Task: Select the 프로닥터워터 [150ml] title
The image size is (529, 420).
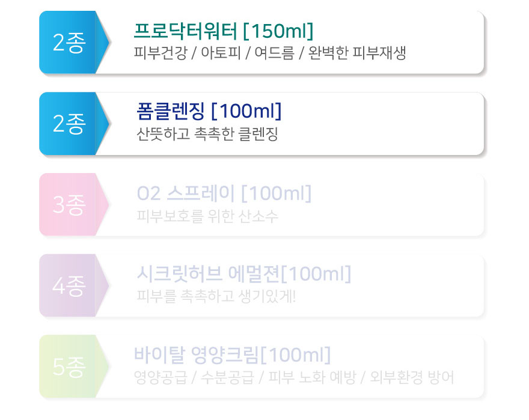Action: tap(224, 31)
